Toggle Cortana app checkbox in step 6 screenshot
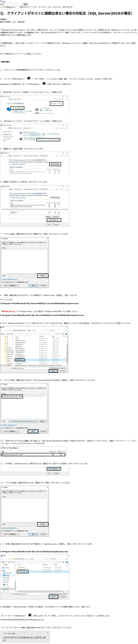 pyautogui.click(x=11, y=205)
